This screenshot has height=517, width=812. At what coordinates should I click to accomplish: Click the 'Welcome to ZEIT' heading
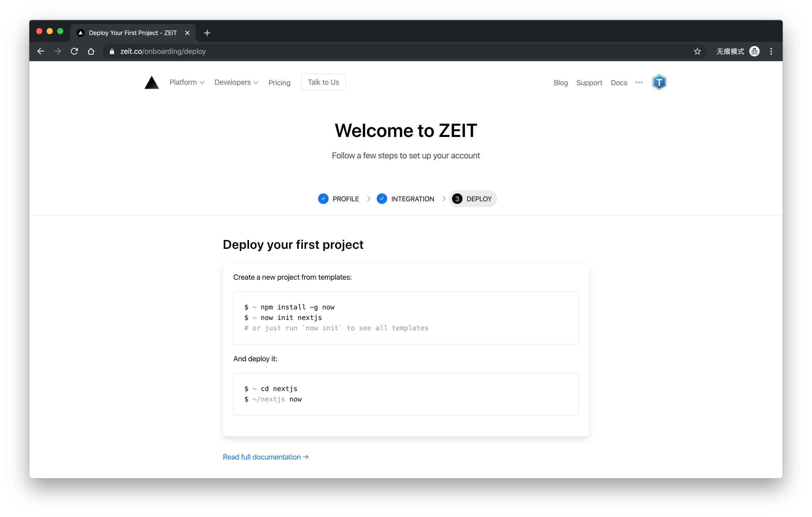[406, 130]
